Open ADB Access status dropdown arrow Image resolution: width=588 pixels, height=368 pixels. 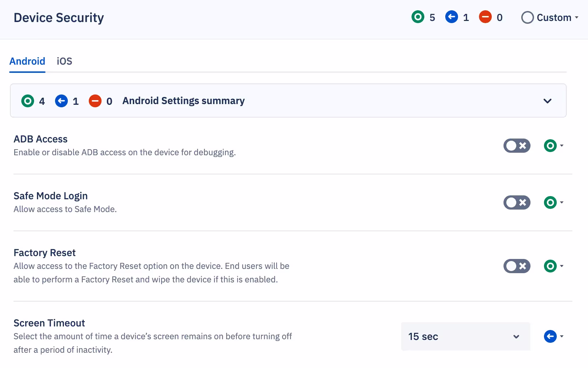coord(562,146)
